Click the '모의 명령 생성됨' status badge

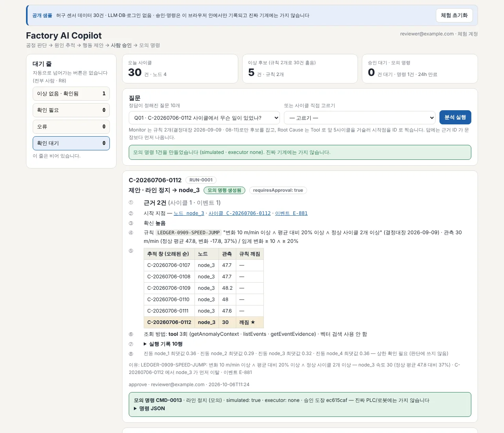[x=224, y=191]
